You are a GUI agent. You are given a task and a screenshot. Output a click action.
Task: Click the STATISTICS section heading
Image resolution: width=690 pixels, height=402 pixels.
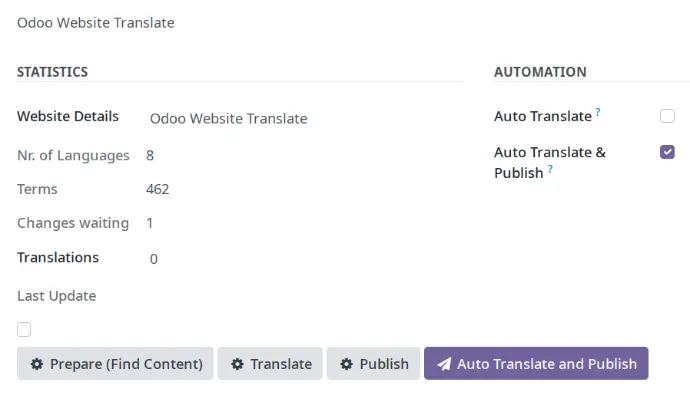point(52,72)
